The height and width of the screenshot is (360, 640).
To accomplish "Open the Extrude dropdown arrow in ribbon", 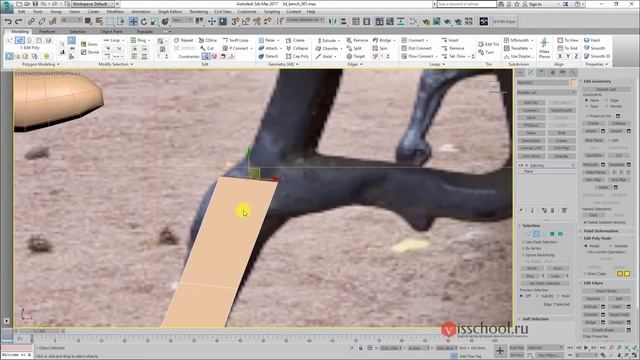I will click(339, 40).
